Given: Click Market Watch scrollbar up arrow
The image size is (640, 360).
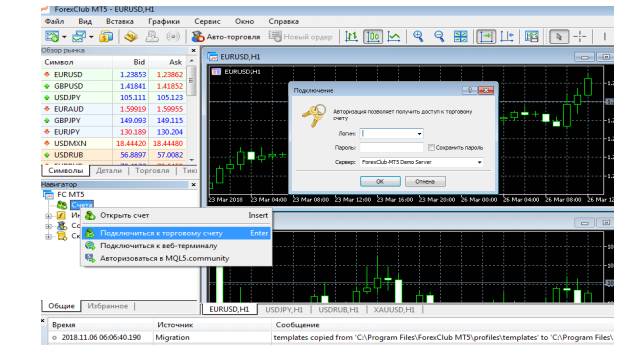Looking at the screenshot, I should point(191,60).
